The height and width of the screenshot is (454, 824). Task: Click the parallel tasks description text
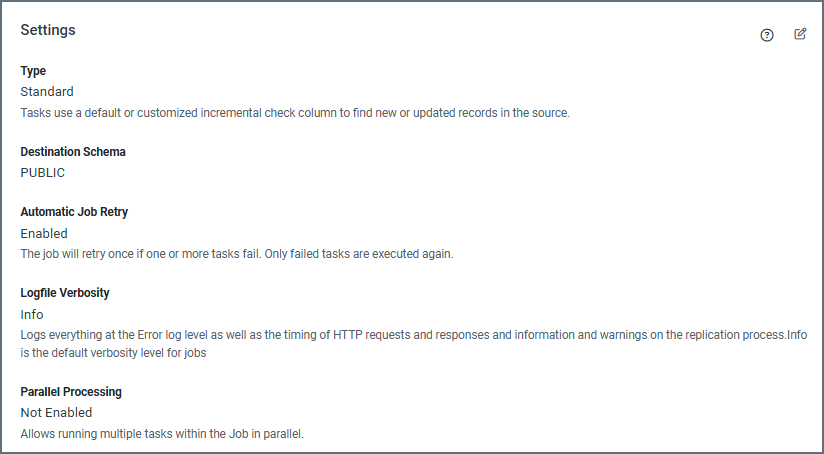tap(162, 434)
